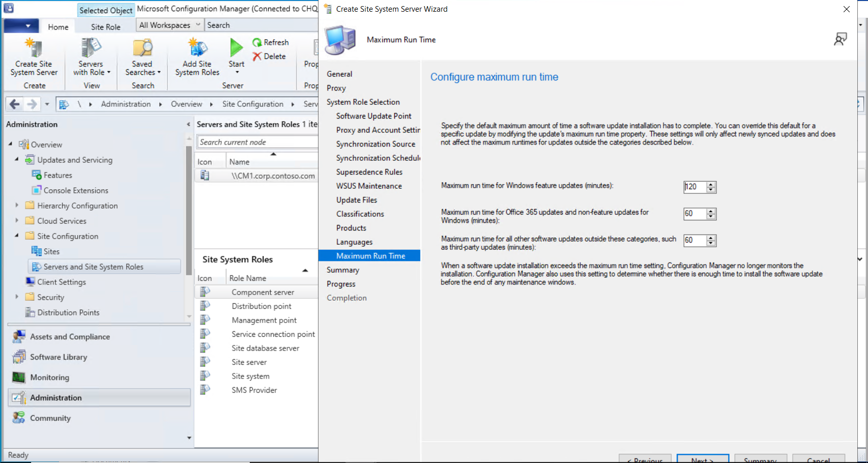868x463 pixels.
Task: Click Administration in the breadcrumb path
Action: click(x=126, y=104)
